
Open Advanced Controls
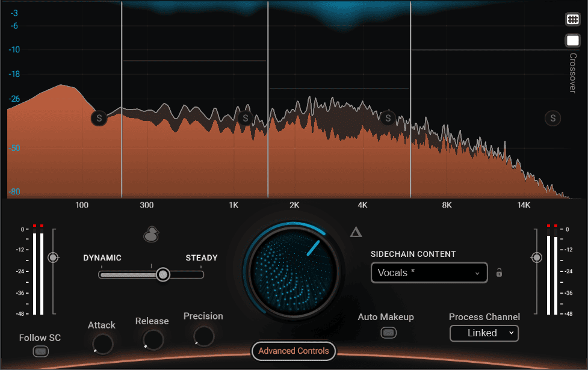(294, 351)
